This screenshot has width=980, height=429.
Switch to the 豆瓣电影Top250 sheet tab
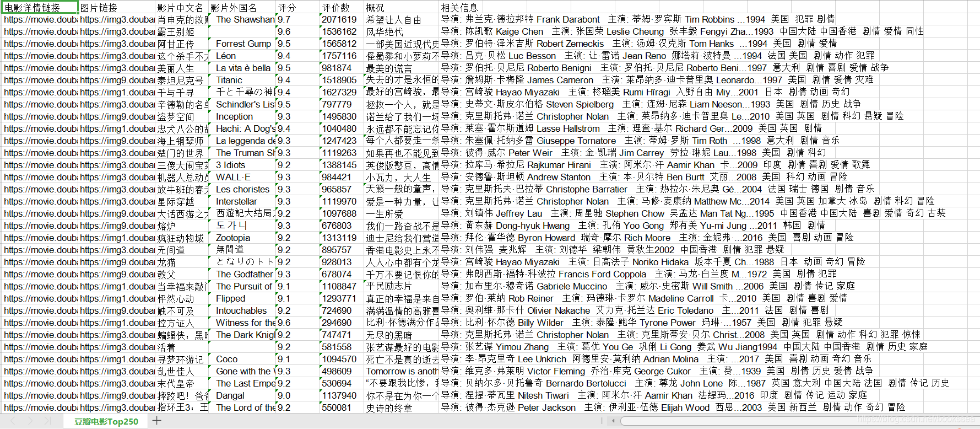click(106, 421)
